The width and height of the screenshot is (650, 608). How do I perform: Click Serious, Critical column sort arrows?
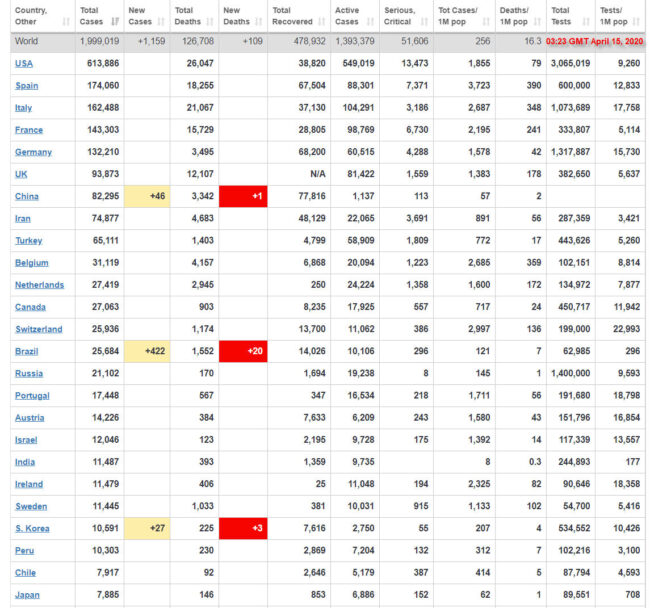(x=423, y=21)
